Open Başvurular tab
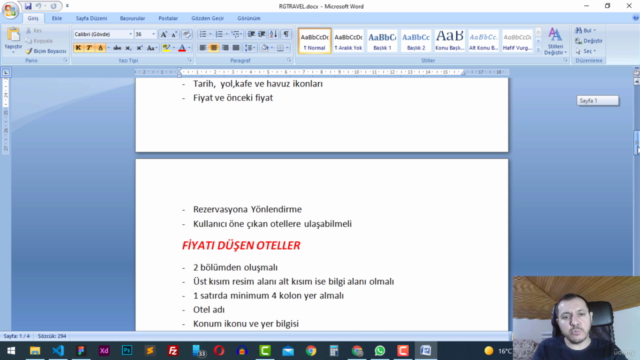Image resolution: width=640 pixels, height=360 pixels. coord(132,18)
